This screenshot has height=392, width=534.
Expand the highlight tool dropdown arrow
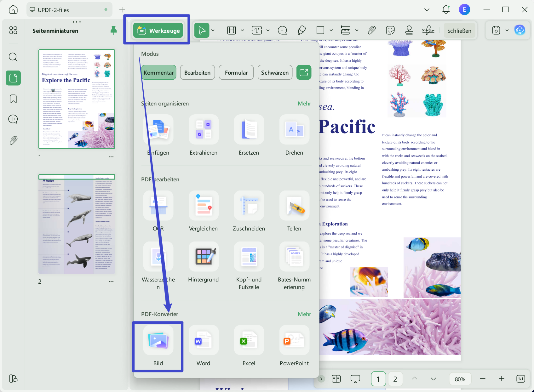click(242, 30)
